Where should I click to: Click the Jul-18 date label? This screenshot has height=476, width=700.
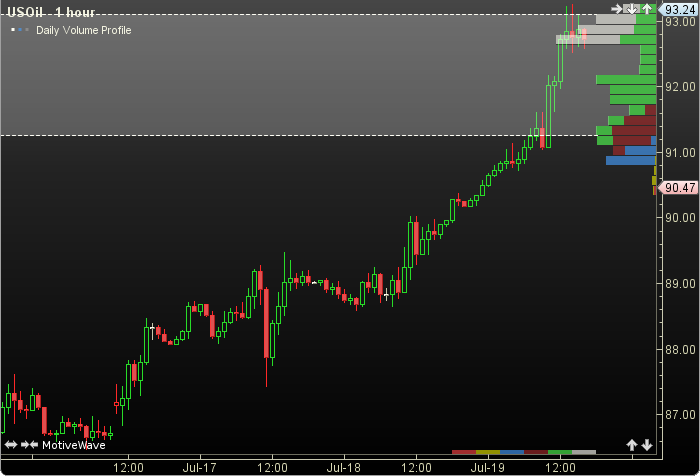coord(344,468)
